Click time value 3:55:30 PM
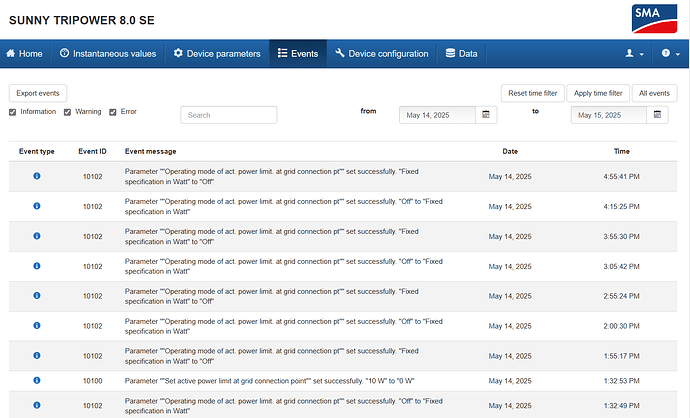Image resolution: width=690 pixels, height=418 pixels. click(621, 236)
